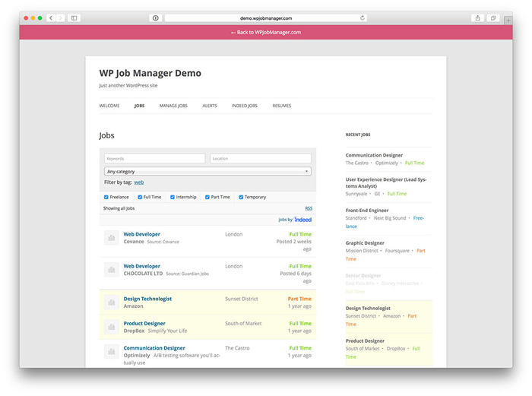Image resolution: width=532 pixels, height=396 pixels.
Task: Go to Manage Jobs menu item
Action: (x=173, y=106)
